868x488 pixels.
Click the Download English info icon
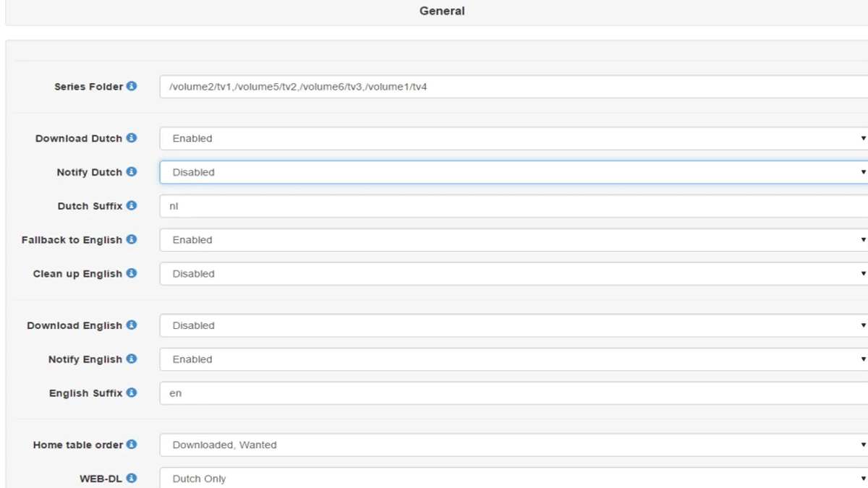(132, 325)
